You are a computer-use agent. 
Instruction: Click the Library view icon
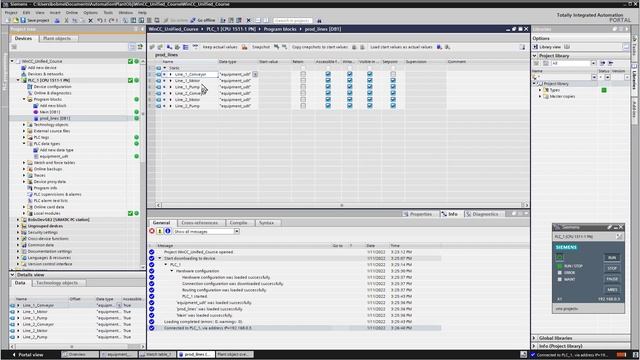click(535, 47)
